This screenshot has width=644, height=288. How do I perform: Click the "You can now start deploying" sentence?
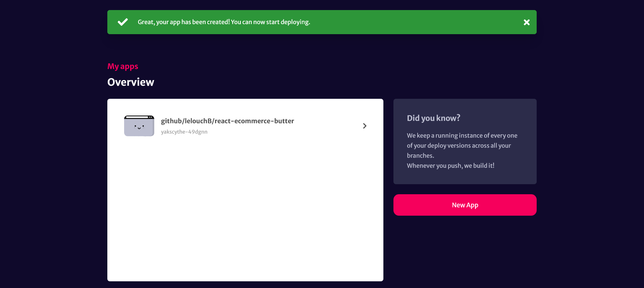click(270, 22)
